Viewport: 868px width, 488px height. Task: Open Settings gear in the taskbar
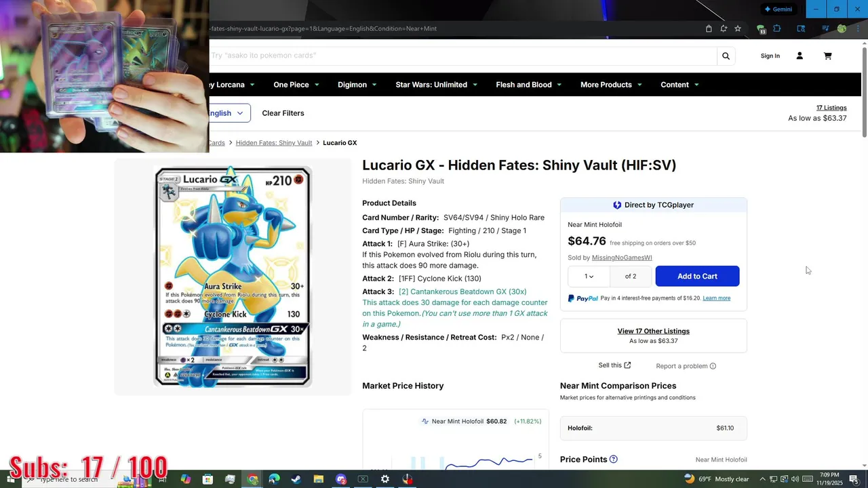click(384, 479)
